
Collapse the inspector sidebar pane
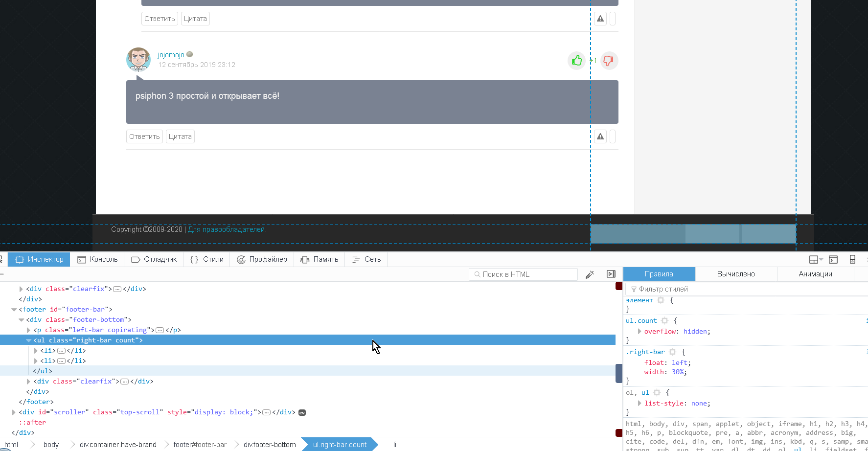(x=611, y=274)
